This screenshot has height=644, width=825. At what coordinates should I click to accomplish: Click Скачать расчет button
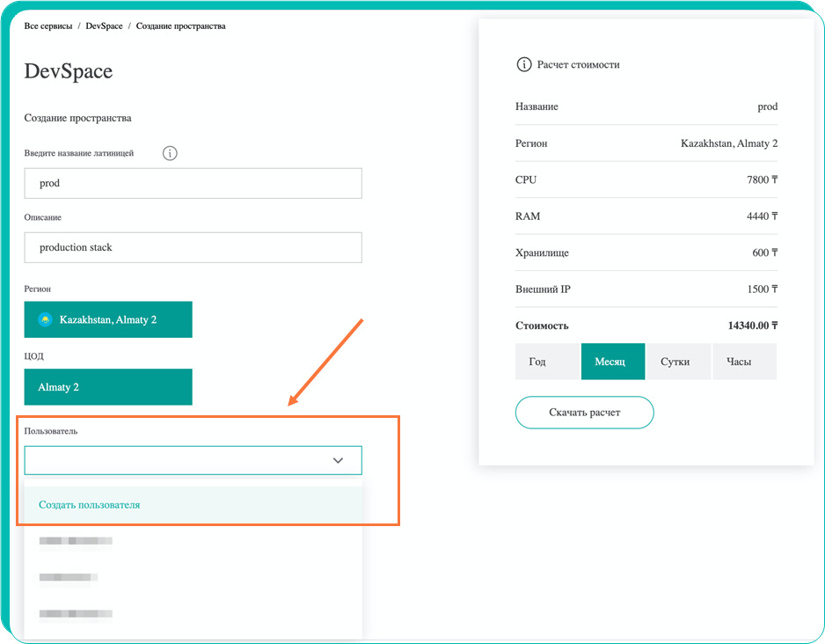click(x=584, y=412)
